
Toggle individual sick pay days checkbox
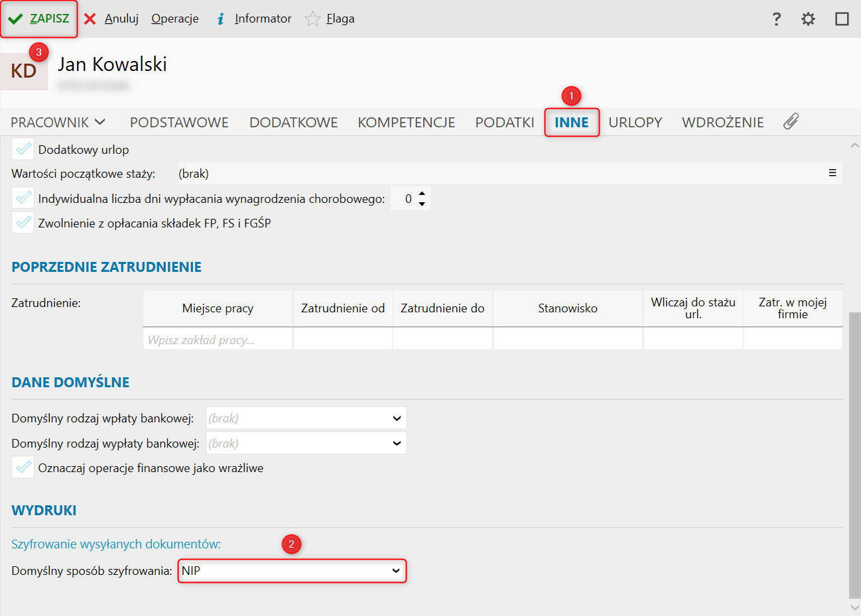click(23, 198)
